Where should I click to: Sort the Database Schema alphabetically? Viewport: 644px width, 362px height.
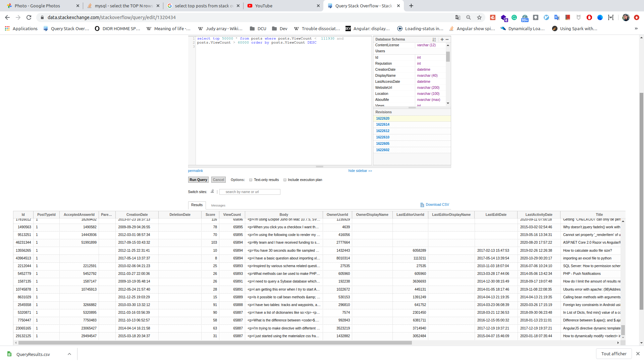[434, 40]
